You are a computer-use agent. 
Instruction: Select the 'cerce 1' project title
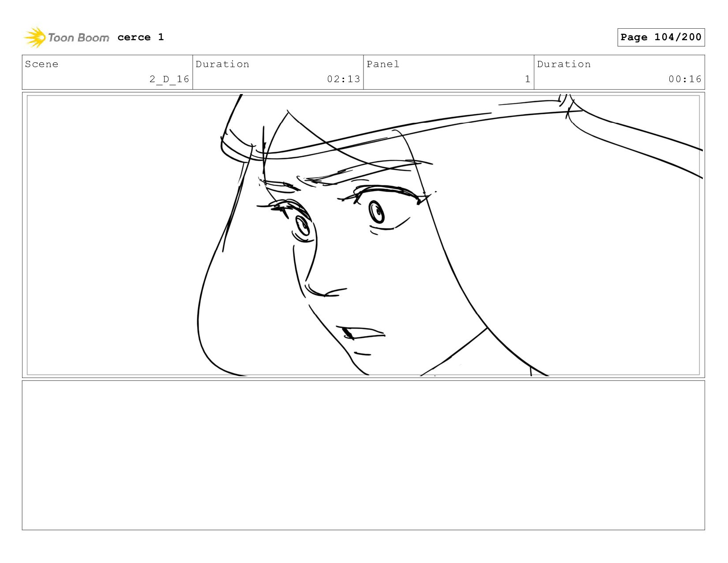click(x=141, y=37)
